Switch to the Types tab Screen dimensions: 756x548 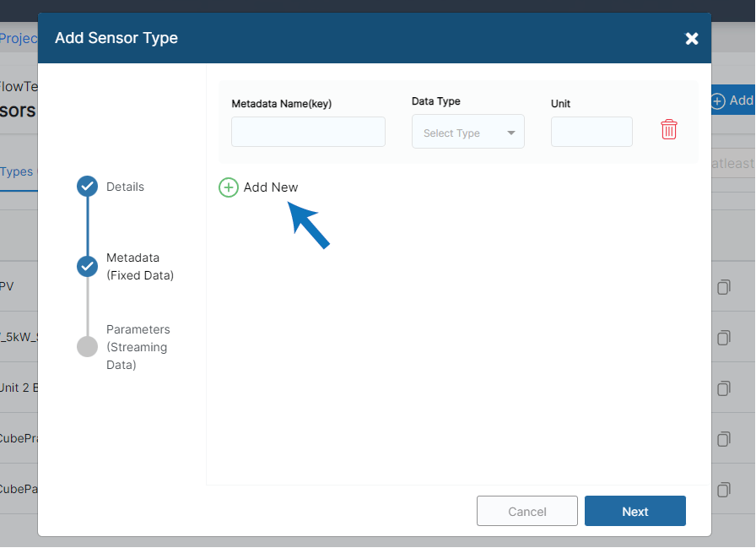tap(15, 171)
